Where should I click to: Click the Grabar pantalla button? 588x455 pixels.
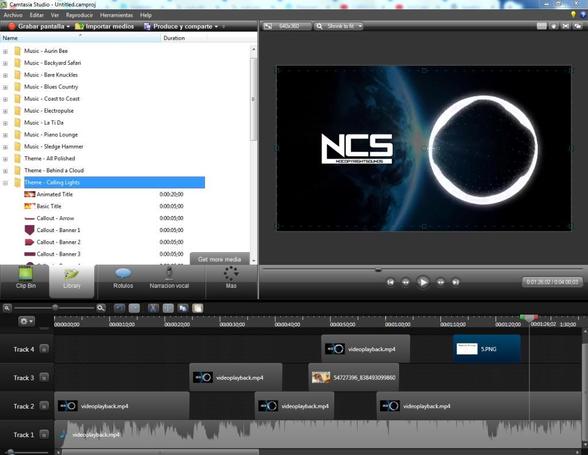click(38, 26)
